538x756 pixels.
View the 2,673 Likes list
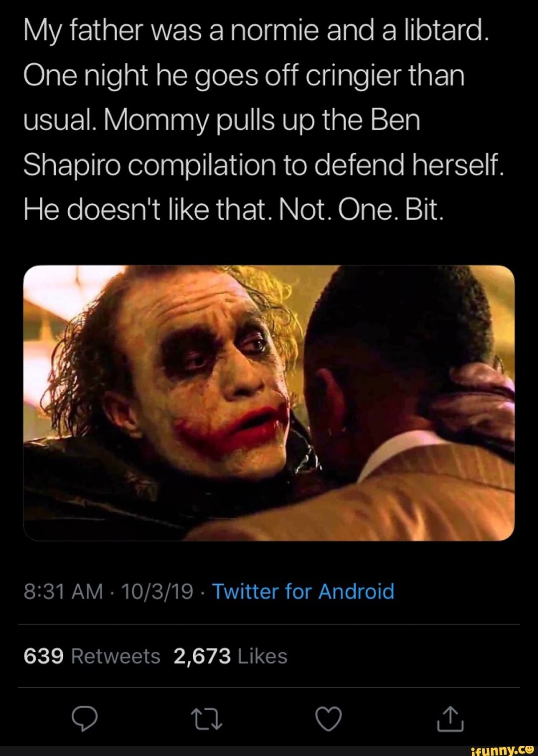click(230, 656)
